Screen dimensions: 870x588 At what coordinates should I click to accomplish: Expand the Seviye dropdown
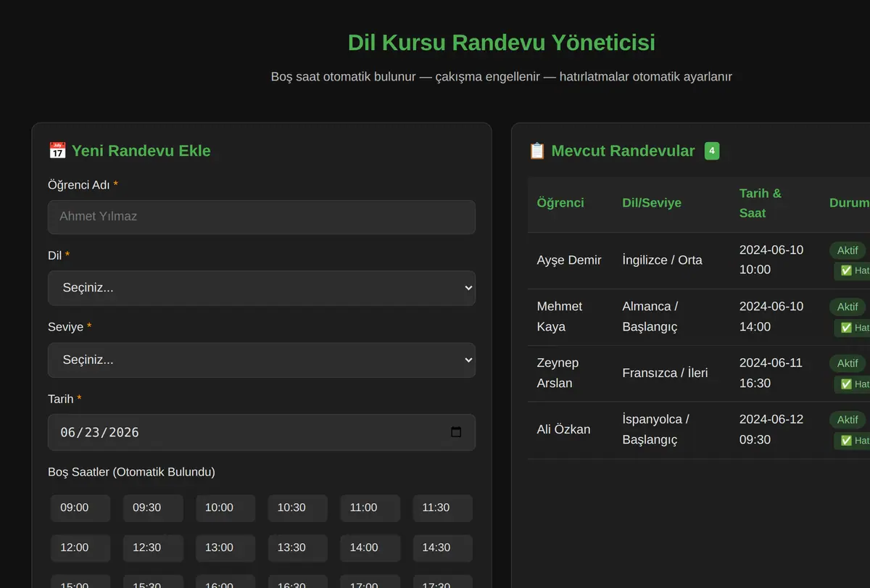pos(262,360)
